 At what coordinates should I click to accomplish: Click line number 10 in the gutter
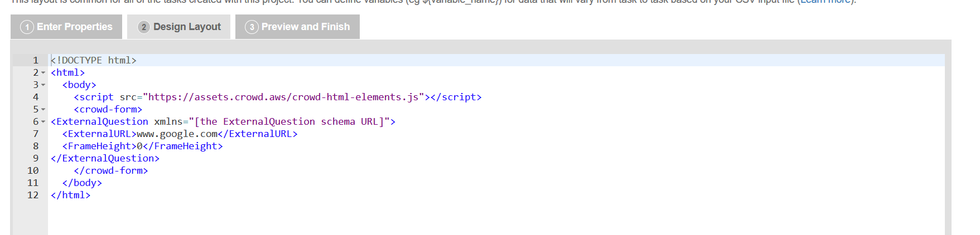coord(33,170)
